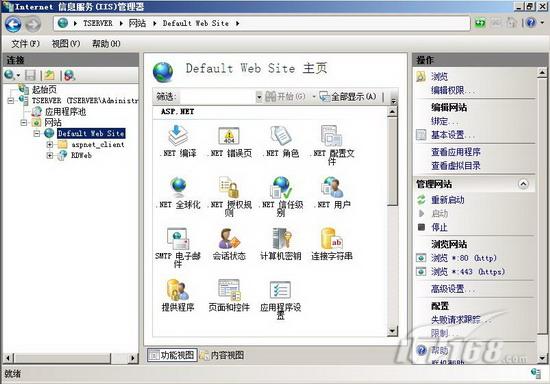Collapse the TSERVER tree node
The image size is (550, 384).
tap(11, 101)
